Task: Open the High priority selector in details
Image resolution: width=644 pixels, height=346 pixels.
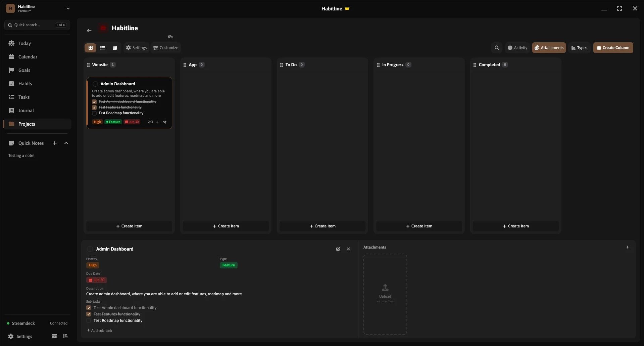Action: [x=93, y=265]
